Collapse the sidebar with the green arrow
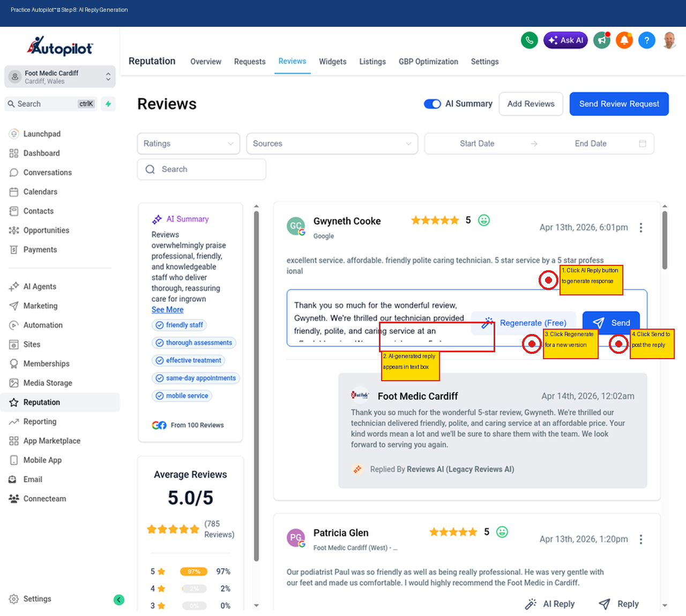Screen dimensions: 686x616 pyautogui.click(x=119, y=600)
